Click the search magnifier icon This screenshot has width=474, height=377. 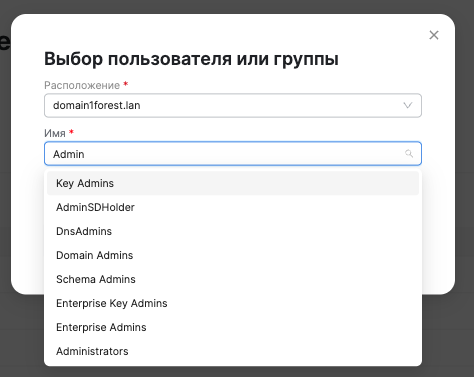(409, 154)
